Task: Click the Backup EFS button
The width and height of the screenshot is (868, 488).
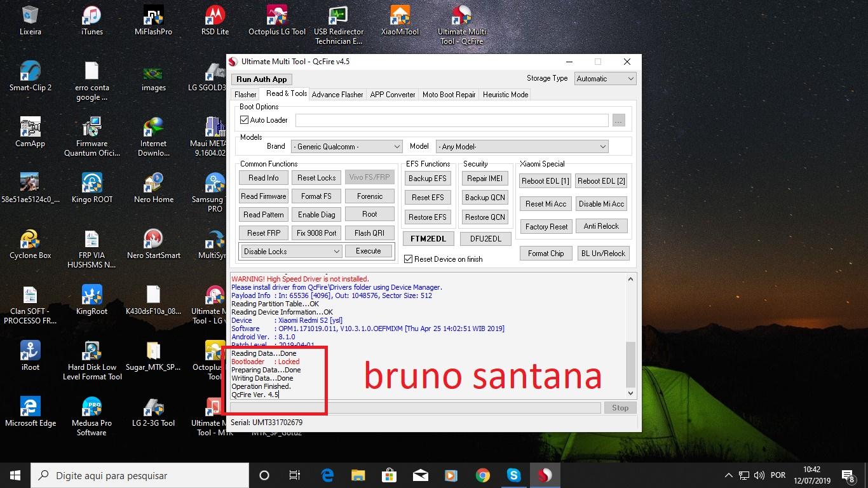Action: 428,179
